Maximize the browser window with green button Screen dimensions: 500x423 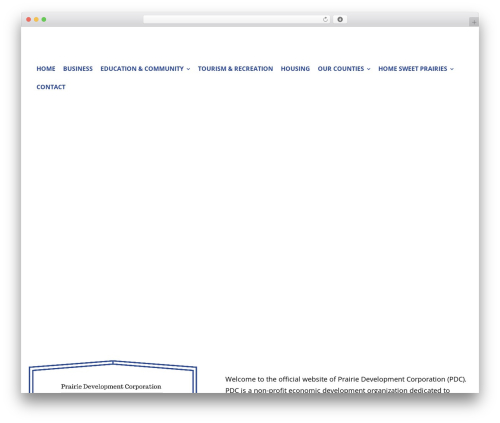[x=44, y=19]
